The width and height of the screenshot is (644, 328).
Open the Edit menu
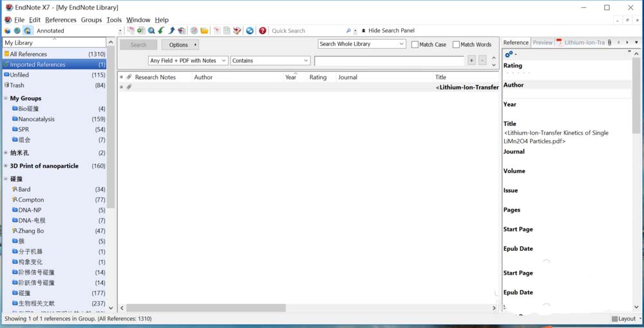coord(35,20)
